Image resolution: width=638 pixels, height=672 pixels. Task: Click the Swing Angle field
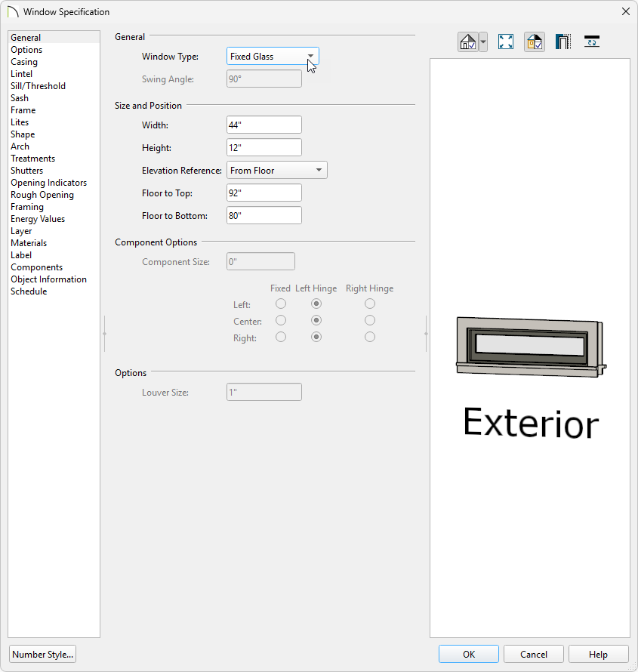[x=264, y=79]
